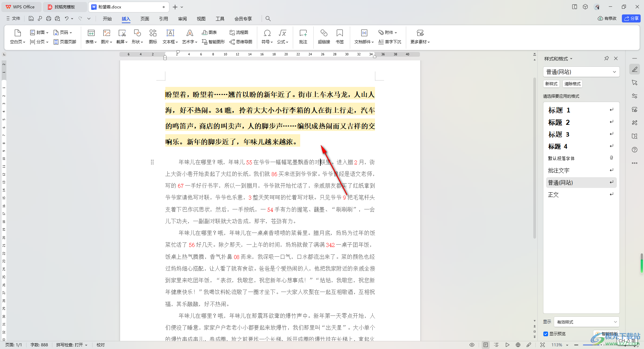This screenshot has width=644, height=349.
Task: Open the 文件 menu
Action: 13,19
